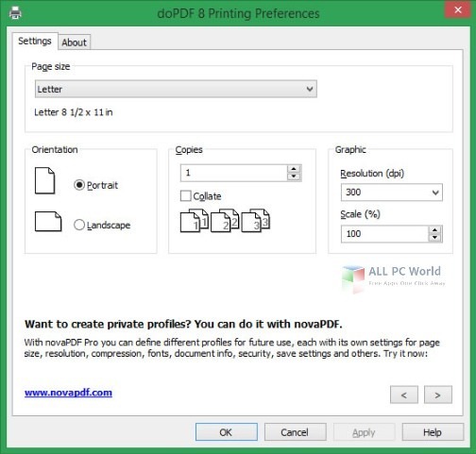
Task: Switch to the Settings tab
Action: coord(35,42)
